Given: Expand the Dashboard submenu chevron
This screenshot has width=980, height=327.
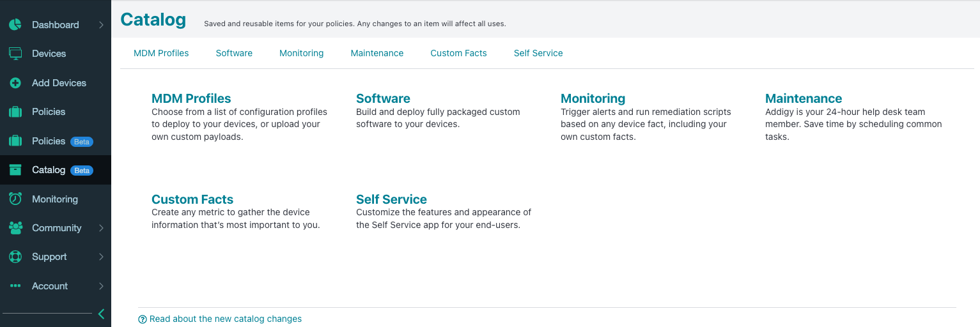Looking at the screenshot, I should click(x=101, y=25).
